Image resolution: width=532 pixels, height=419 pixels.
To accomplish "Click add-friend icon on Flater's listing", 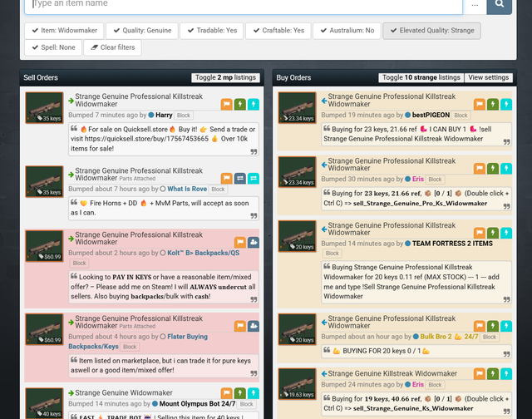I will click(x=254, y=326).
